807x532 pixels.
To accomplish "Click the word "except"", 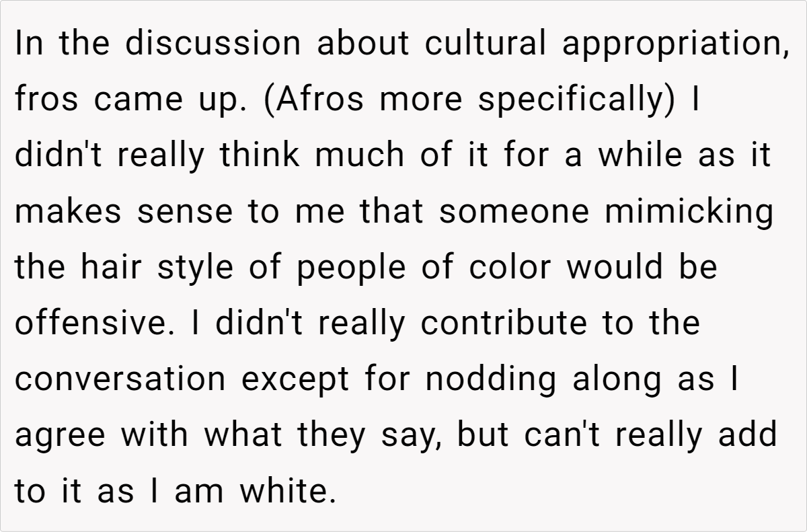I will [x=296, y=380].
